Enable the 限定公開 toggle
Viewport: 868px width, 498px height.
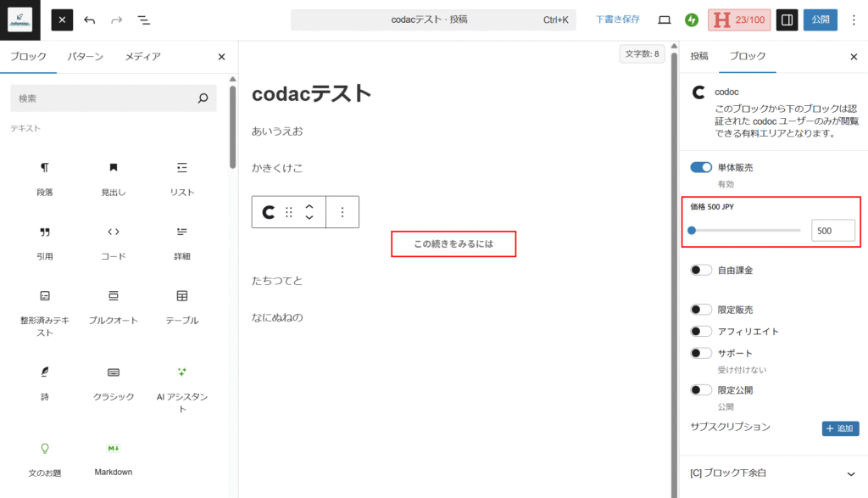[701, 390]
